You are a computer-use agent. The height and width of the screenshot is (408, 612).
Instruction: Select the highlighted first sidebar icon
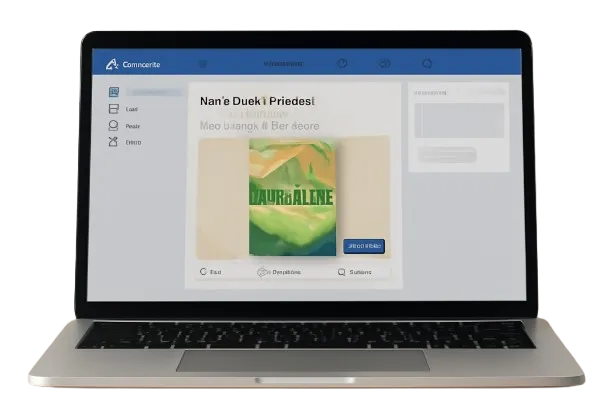tap(114, 92)
